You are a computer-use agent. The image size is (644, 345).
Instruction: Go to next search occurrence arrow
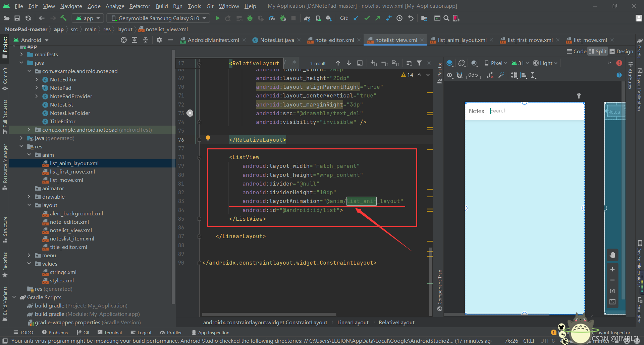click(x=349, y=63)
